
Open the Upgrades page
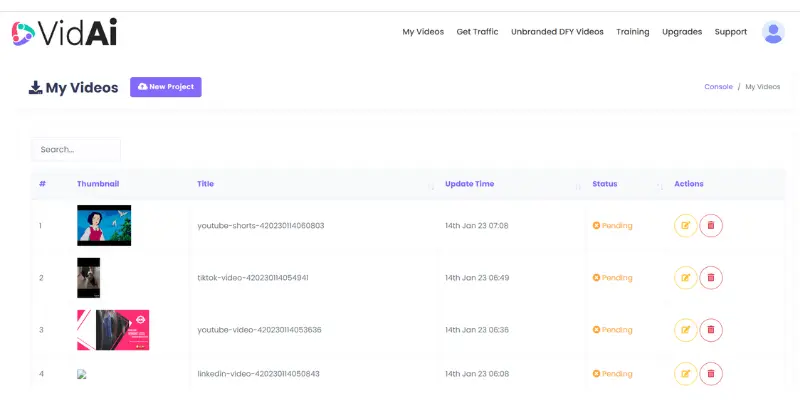click(682, 32)
